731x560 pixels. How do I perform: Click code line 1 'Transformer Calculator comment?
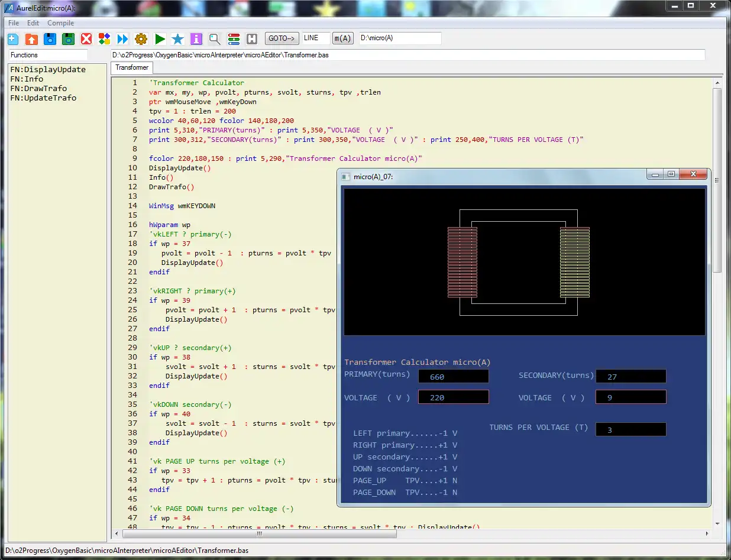point(196,83)
